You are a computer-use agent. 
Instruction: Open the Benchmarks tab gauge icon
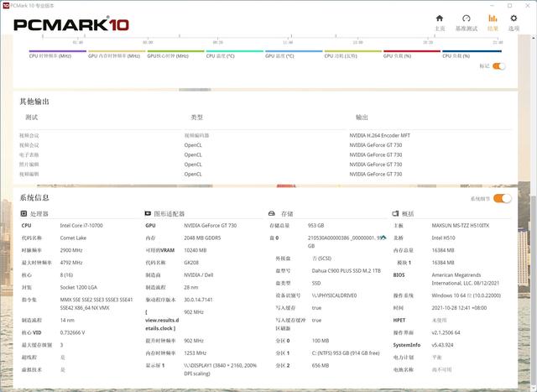coord(467,18)
